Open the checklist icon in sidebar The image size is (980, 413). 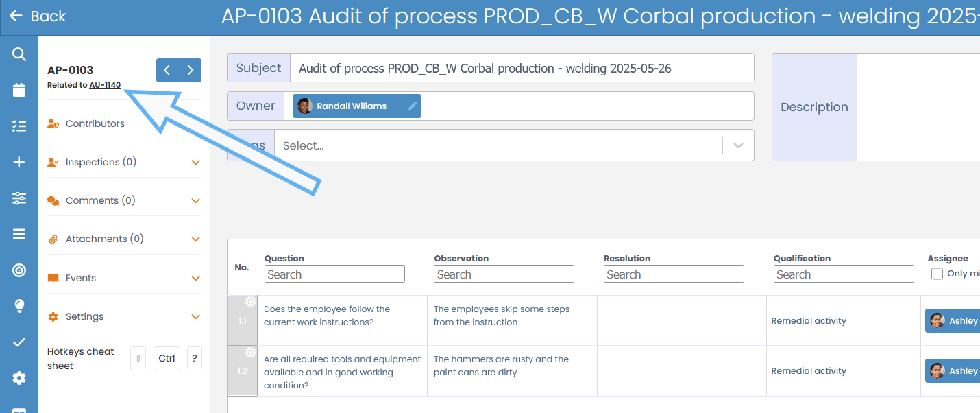19,126
